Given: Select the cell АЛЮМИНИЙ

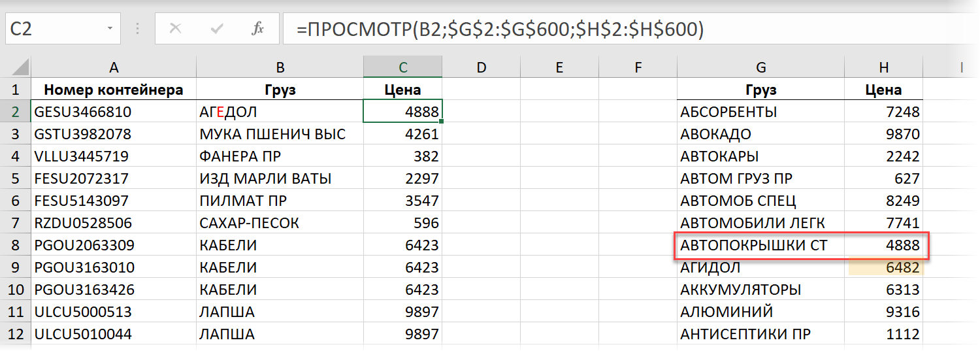Looking at the screenshot, I should (x=761, y=312).
